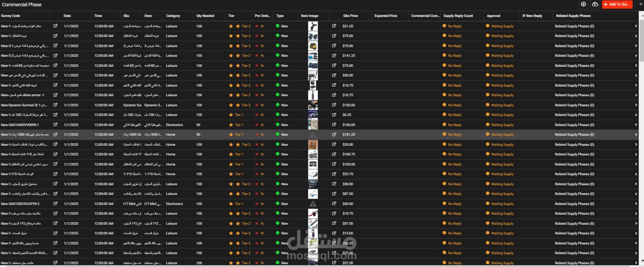Click missing-image warning placeholder in $60.00 row

click(x=313, y=204)
